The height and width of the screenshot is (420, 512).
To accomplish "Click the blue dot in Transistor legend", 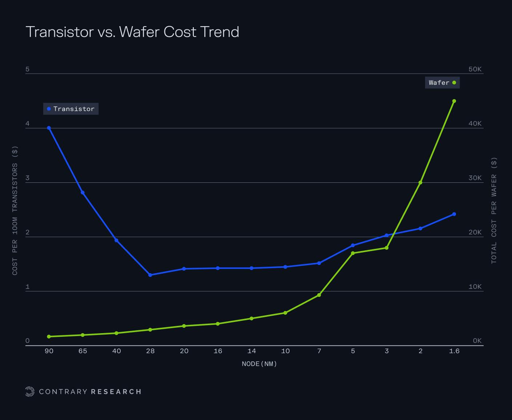I will 49,109.
